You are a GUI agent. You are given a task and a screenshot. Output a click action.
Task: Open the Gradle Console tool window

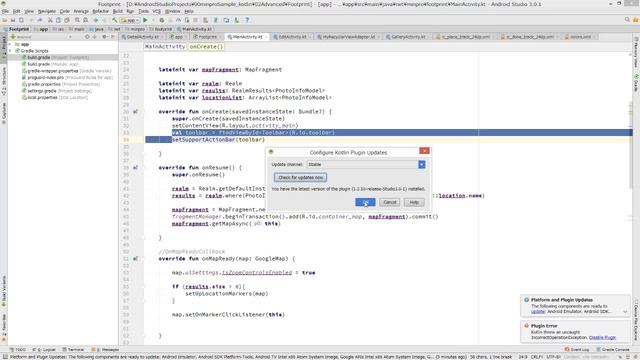click(613, 350)
